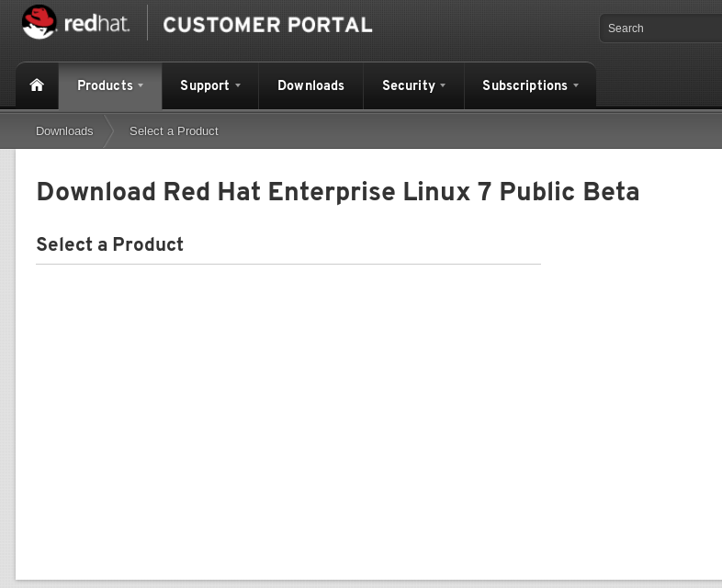Click the Downloads breadcrumb link
Screen dimensions: 722x588
coord(64,131)
